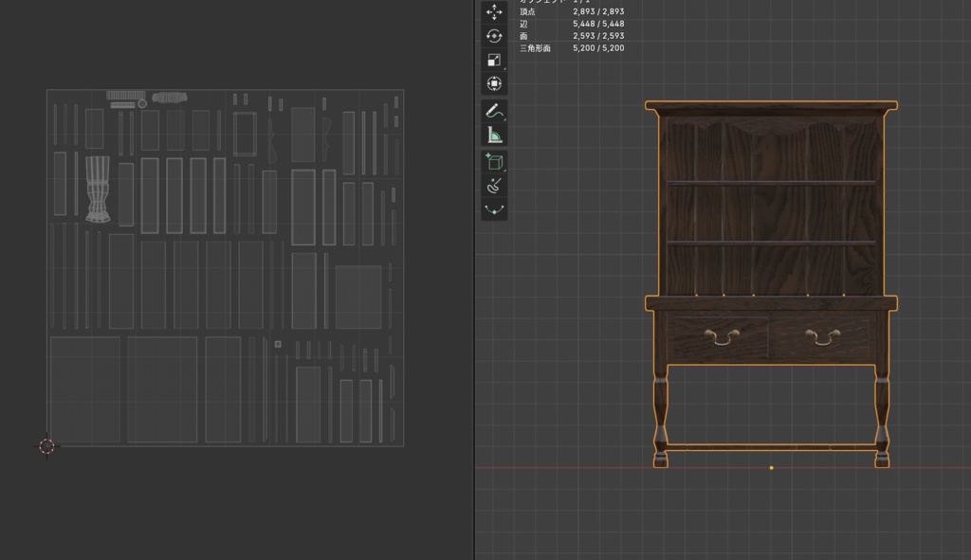Select the Measure tool
The width and height of the screenshot is (971, 560).
point(494,135)
